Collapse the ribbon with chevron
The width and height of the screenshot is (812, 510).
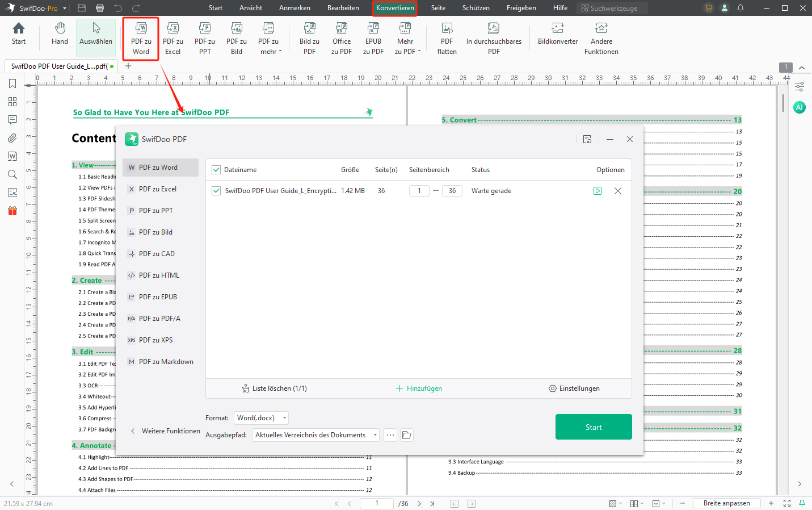pos(802,68)
